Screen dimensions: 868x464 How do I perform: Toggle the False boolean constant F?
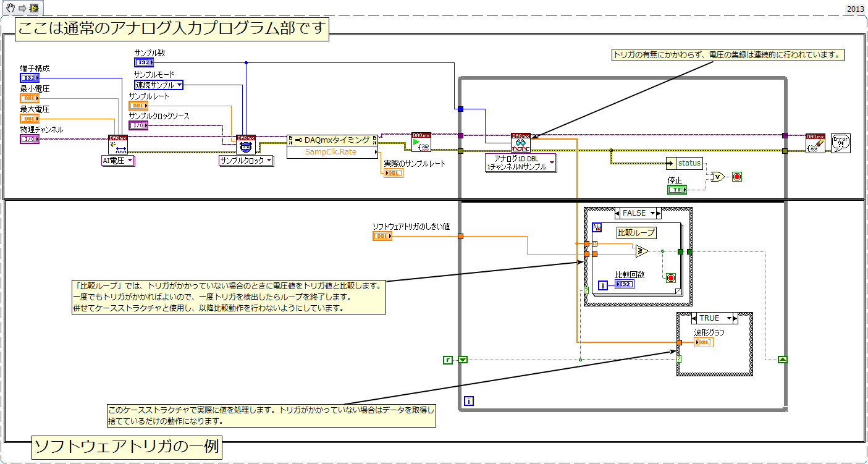[x=448, y=360]
